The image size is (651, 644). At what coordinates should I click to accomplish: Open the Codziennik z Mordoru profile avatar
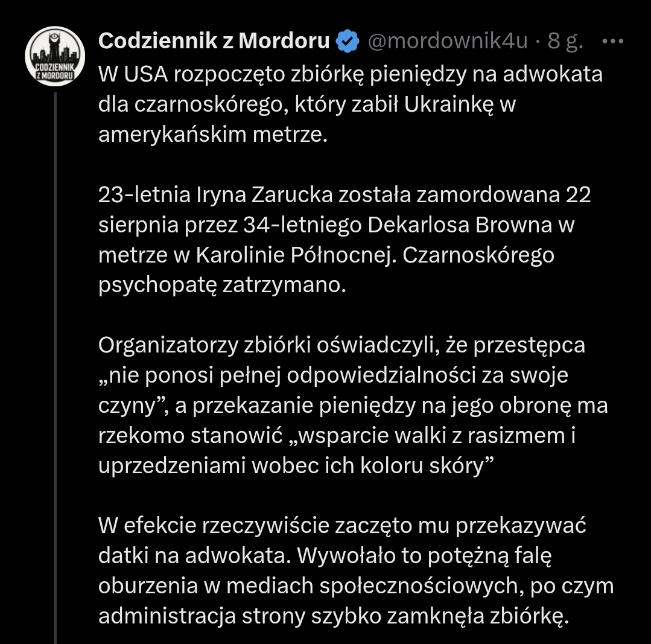click(x=54, y=56)
